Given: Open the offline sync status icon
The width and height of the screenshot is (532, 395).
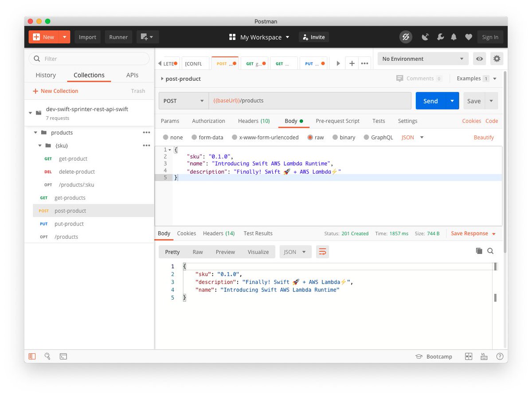Looking at the screenshot, I should tap(405, 37).
